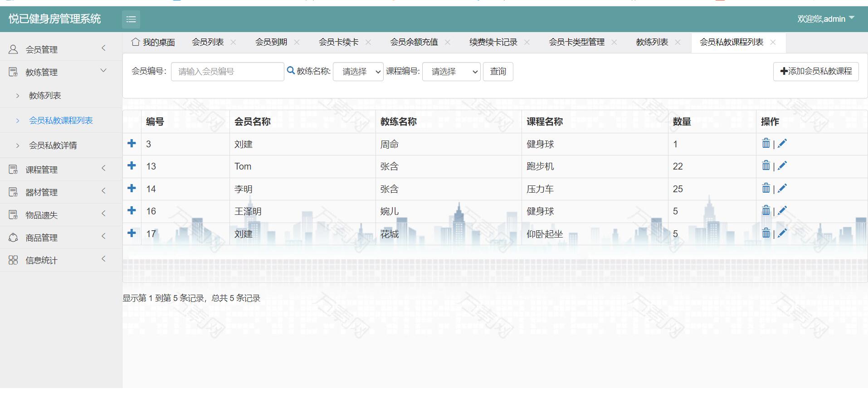Switch to 会员余额充值 tab
This screenshot has height=403, width=868.
414,42
